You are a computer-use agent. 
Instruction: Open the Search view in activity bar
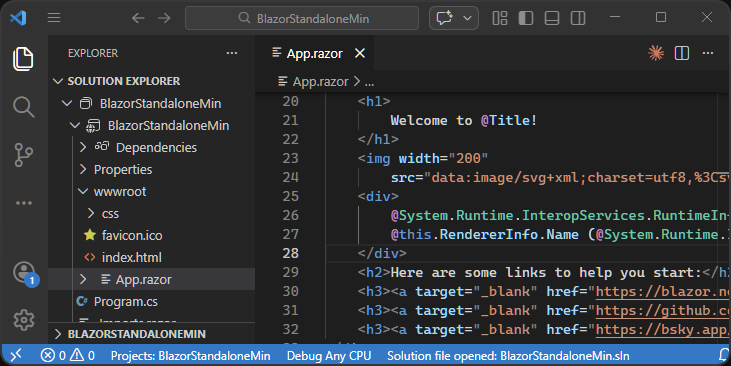point(23,107)
